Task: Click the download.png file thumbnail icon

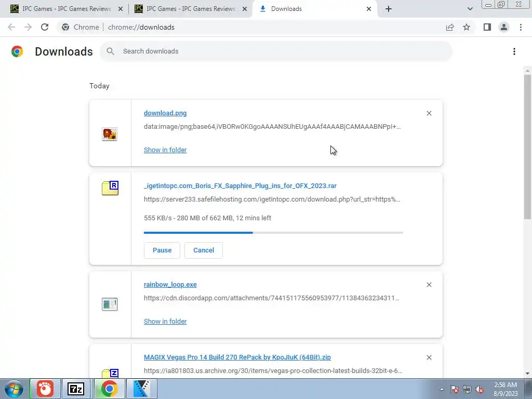Action: point(110,134)
